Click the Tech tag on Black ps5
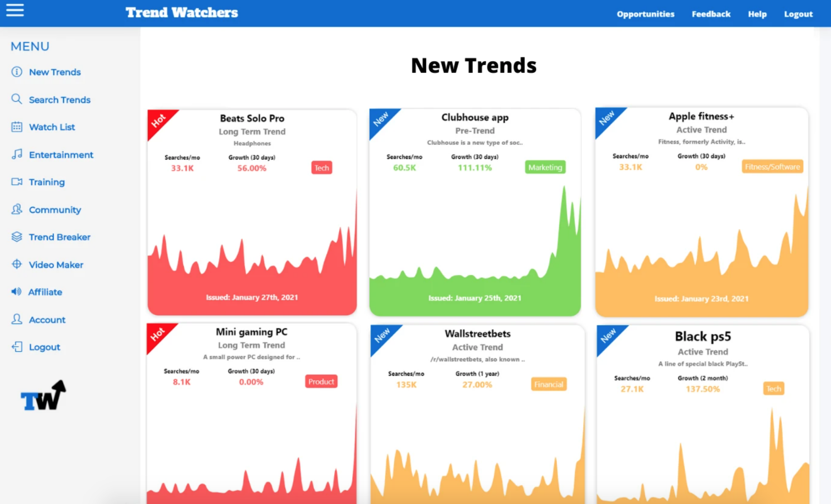831x504 pixels. pos(774,389)
